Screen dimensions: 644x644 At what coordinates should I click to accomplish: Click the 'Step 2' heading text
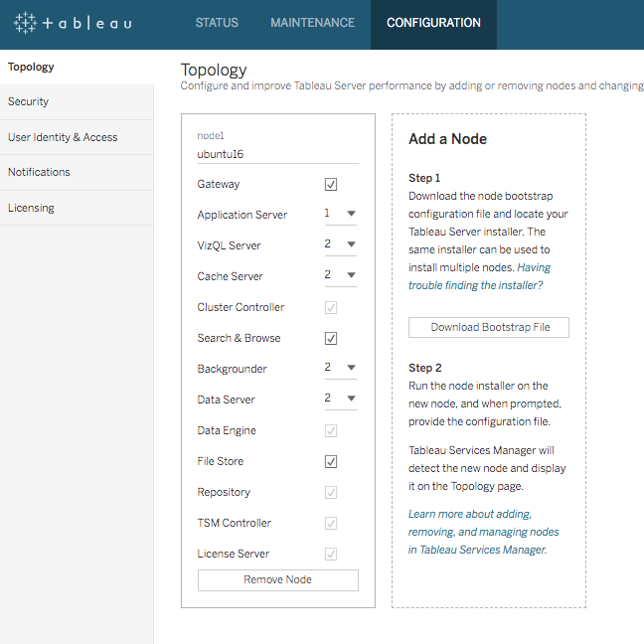pos(425,368)
